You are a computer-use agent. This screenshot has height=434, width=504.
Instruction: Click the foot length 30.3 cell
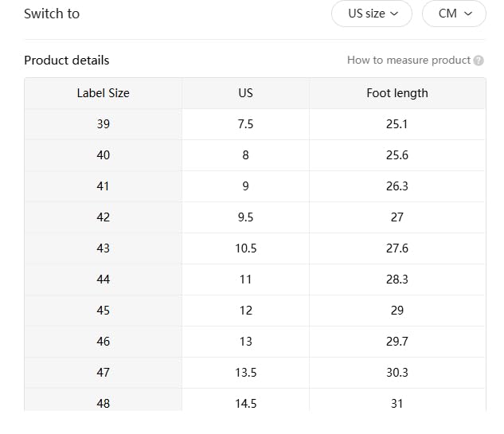pos(397,373)
